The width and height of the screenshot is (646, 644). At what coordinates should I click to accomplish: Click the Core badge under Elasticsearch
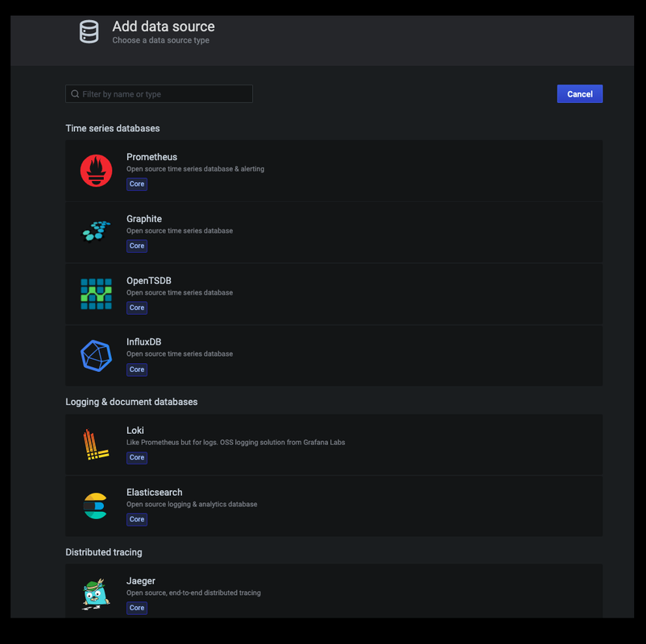pos(137,519)
